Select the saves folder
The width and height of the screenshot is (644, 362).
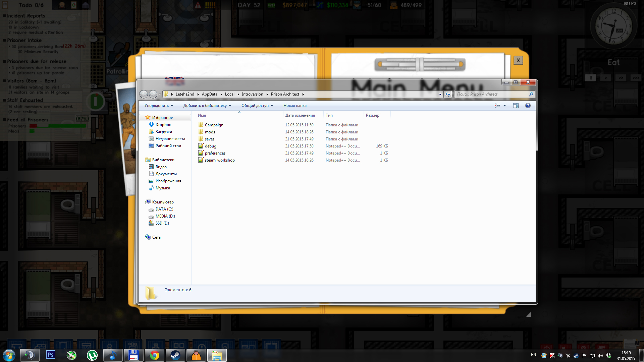tap(209, 139)
